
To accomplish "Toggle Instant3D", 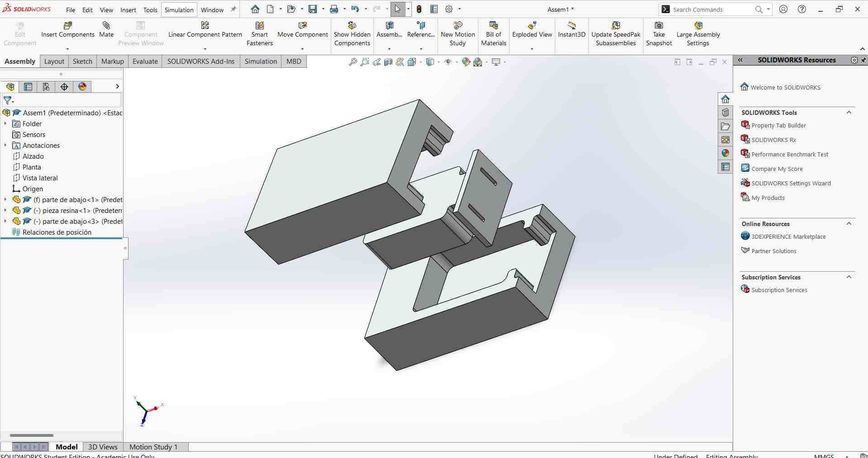I will coord(572,30).
